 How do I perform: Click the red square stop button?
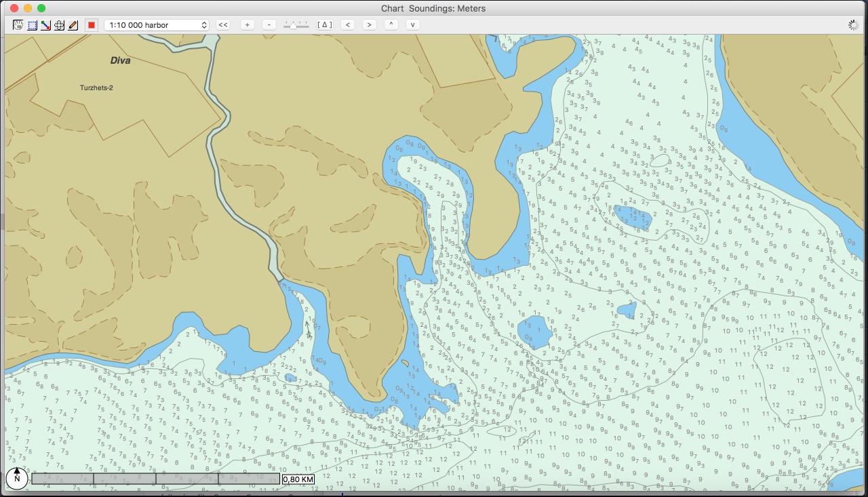92,25
